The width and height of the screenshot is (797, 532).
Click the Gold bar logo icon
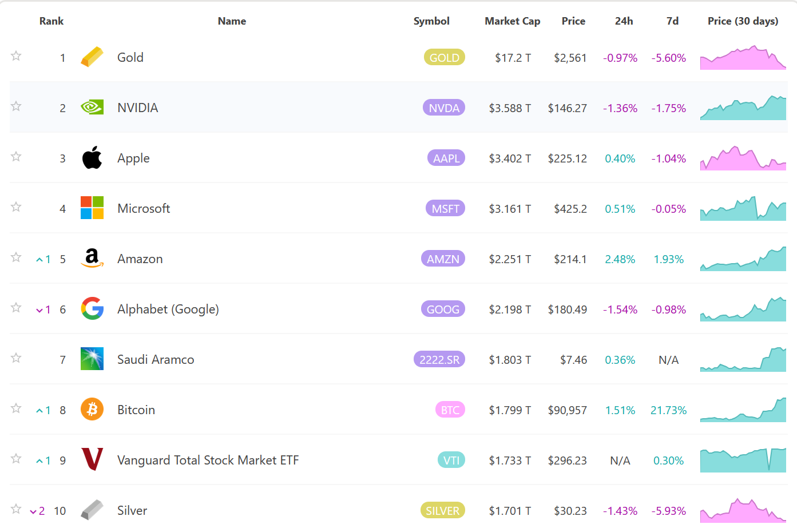tap(92, 57)
